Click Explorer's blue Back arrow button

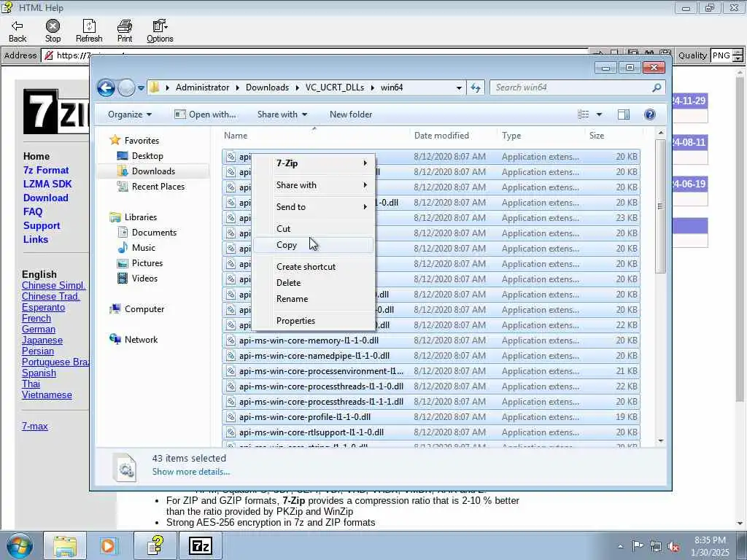tap(107, 87)
